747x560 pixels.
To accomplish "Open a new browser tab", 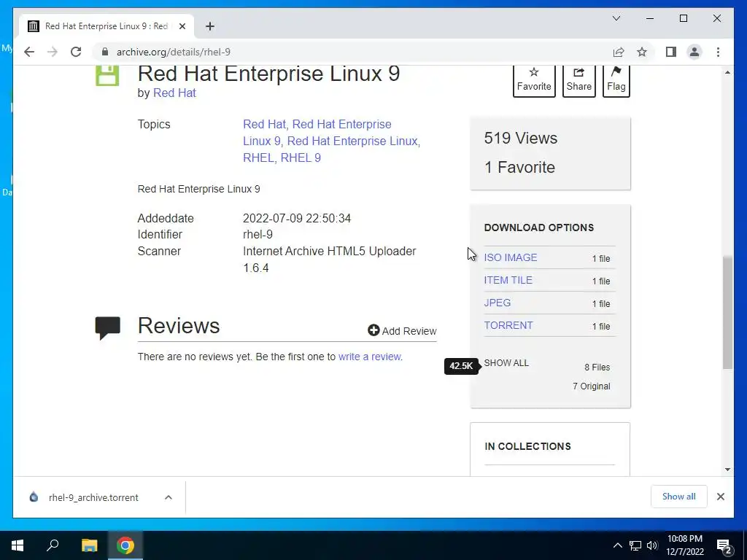I will (210, 26).
